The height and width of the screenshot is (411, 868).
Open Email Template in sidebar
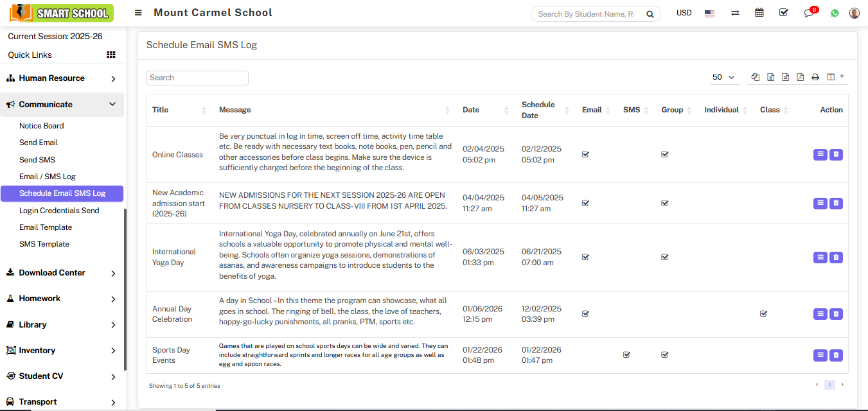(46, 227)
